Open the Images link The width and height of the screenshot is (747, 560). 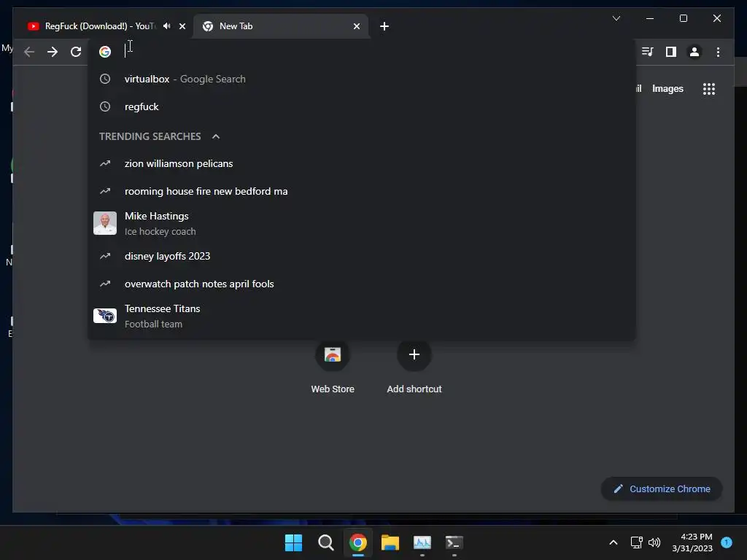667,88
